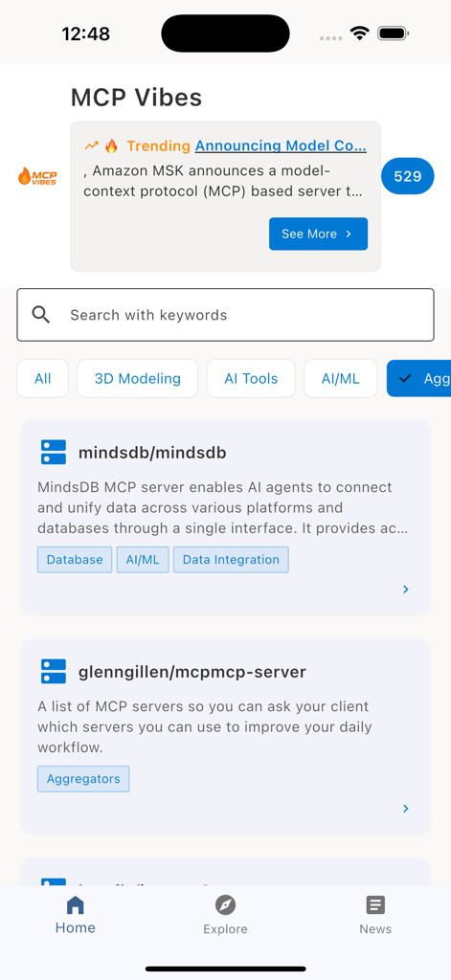Click the server icon beside mindsdb/mindsdb
451x980 pixels.
point(54,452)
